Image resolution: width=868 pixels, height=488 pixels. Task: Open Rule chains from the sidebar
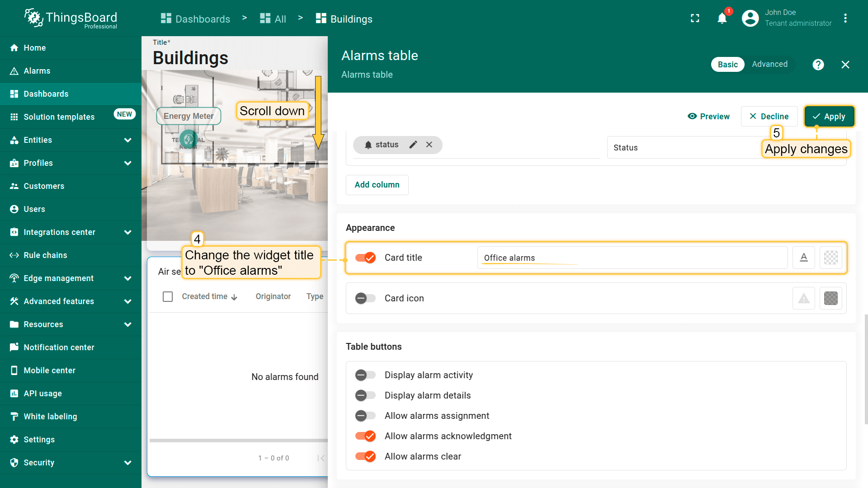click(x=45, y=255)
